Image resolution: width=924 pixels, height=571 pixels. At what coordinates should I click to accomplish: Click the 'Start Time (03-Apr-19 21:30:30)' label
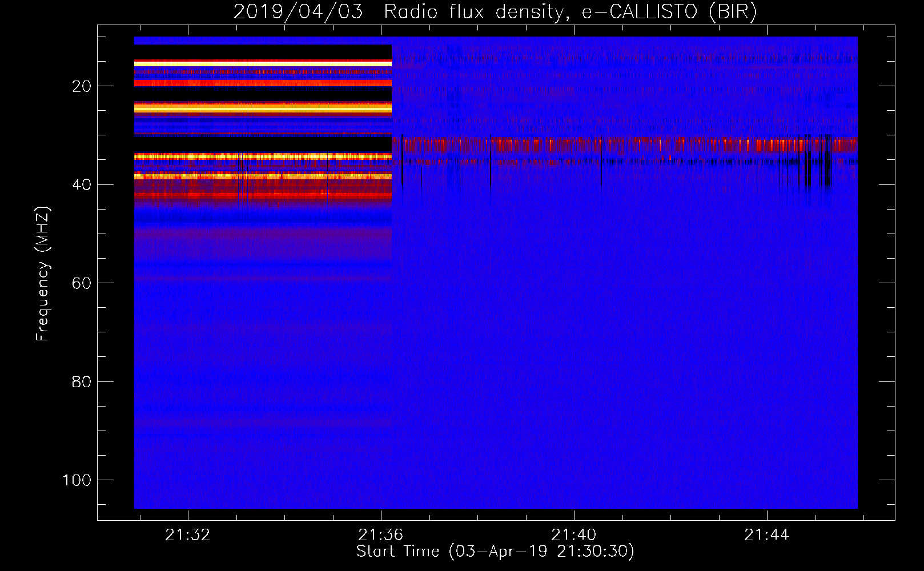click(495, 552)
